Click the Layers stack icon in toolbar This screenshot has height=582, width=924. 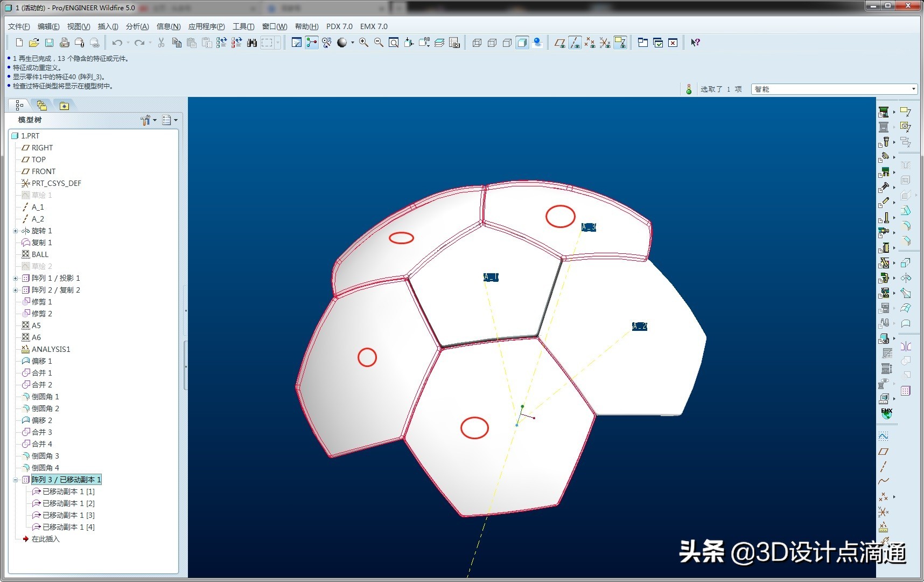pyautogui.click(x=439, y=43)
